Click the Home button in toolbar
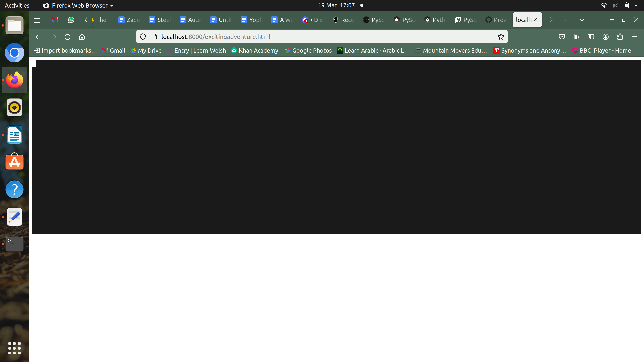 82,37
